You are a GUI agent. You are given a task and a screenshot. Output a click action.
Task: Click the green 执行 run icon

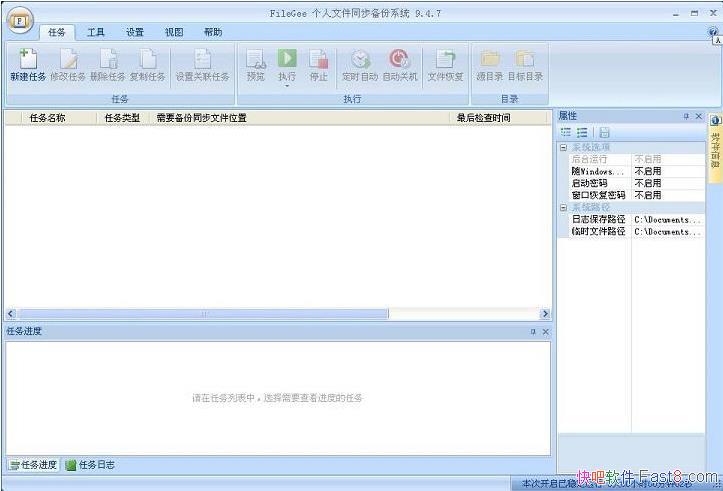(x=287, y=59)
